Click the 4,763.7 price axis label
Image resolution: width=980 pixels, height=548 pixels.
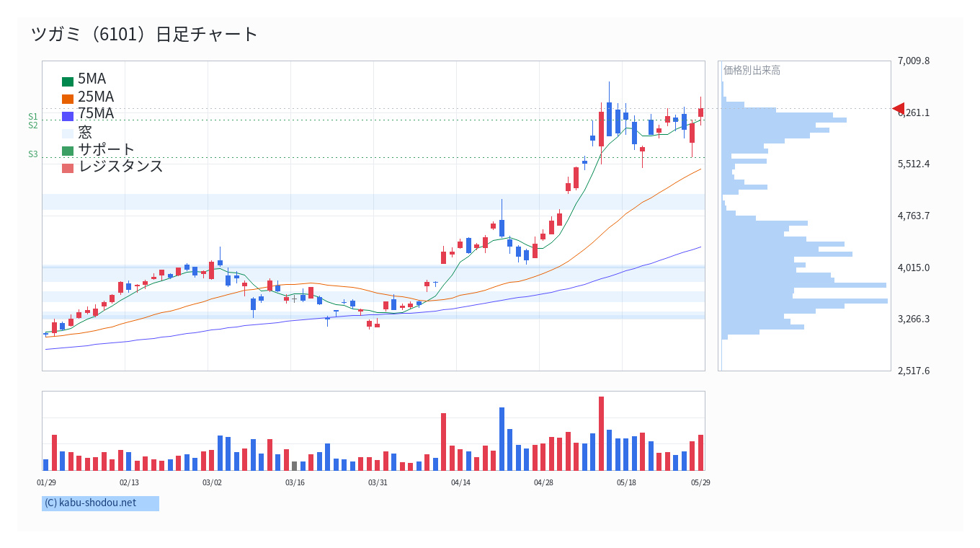click(914, 216)
